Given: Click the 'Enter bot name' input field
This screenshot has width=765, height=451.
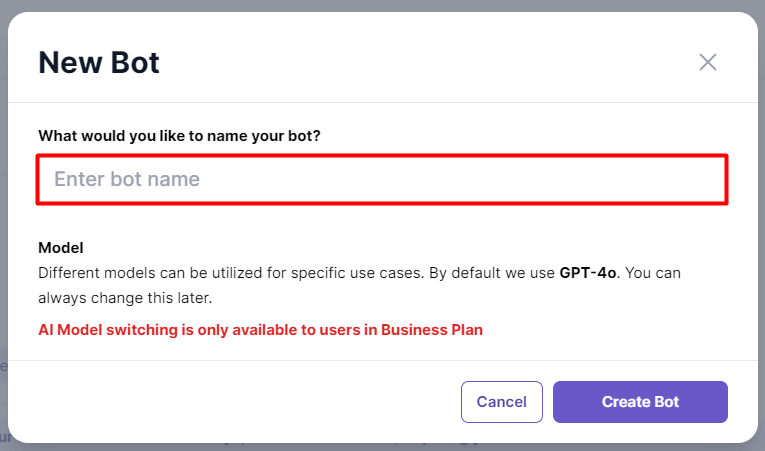Looking at the screenshot, I should coord(382,180).
